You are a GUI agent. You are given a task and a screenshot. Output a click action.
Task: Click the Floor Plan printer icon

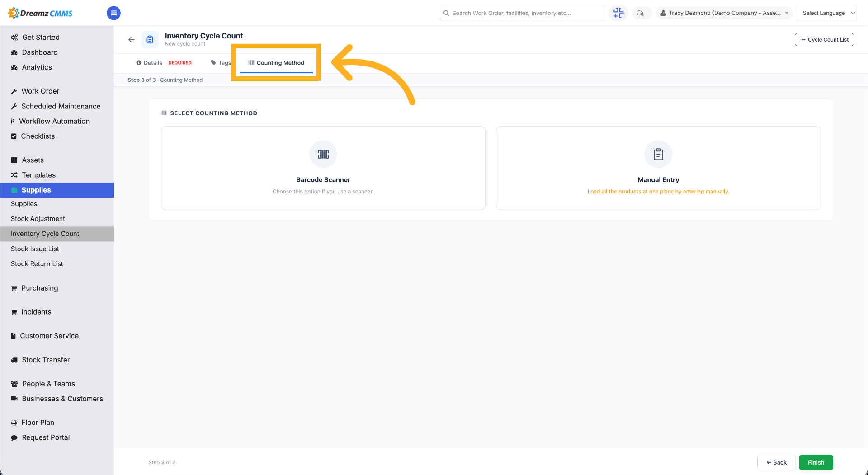coord(14,423)
